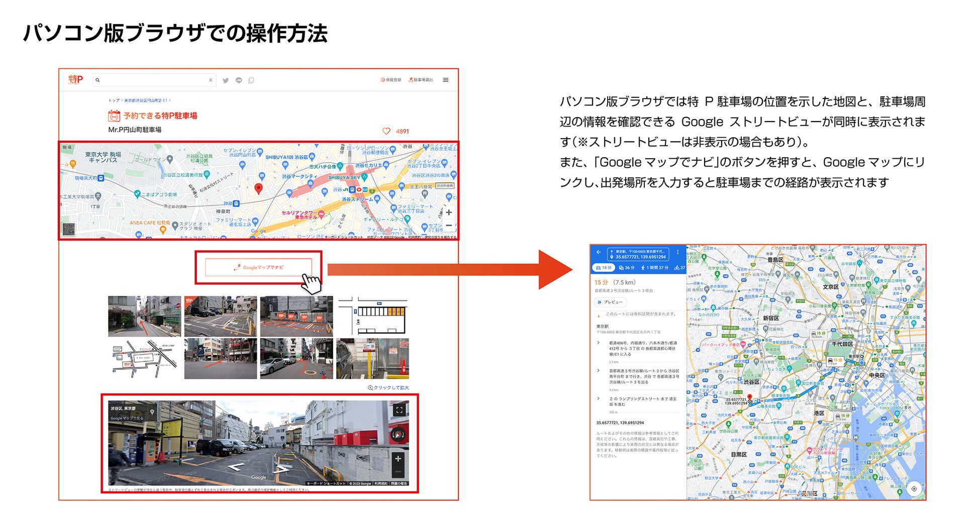Viewport: 980px width, 522px height.
Task: Open the 東京都渋谷区円山町2-11 breadcrumb link
Action: pos(146,100)
